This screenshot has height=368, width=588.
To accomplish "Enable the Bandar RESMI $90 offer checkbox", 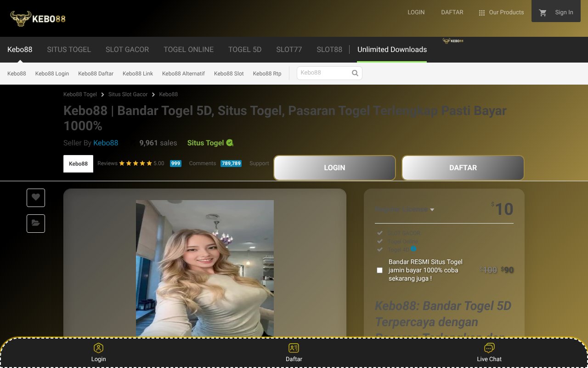I will click(x=379, y=270).
